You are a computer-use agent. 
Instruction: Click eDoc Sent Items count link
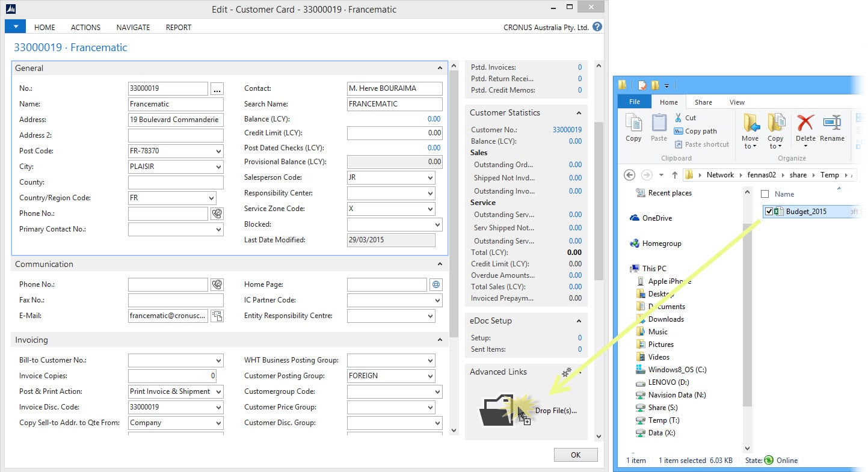click(x=580, y=349)
